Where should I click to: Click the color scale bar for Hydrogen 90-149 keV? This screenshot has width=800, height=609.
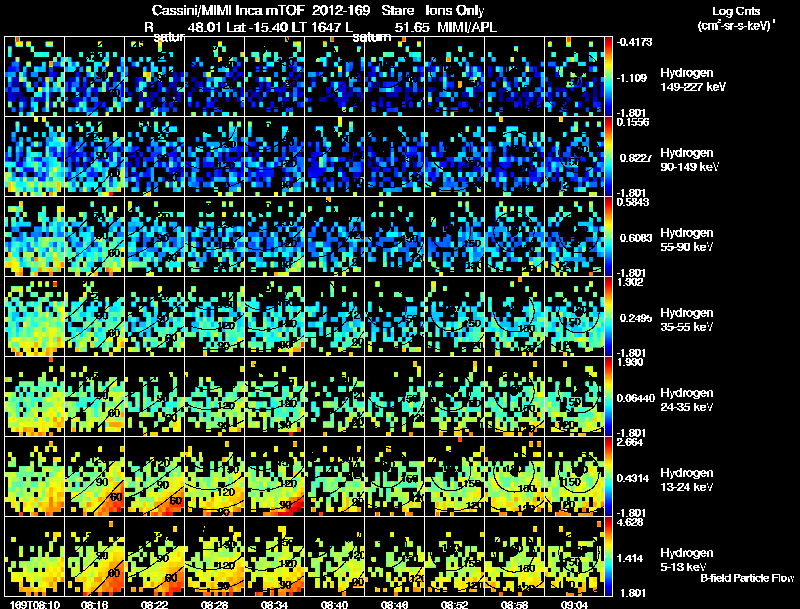click(x=608, y=156)
